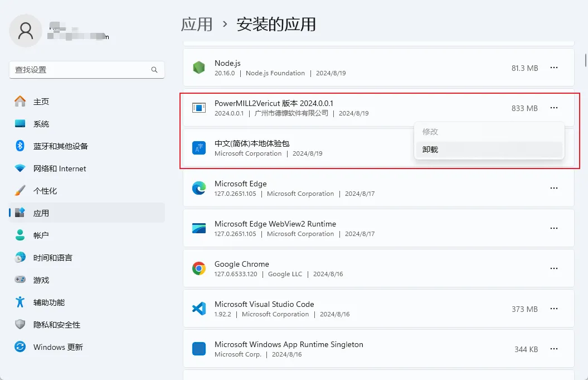Click the Node.js green hexagon icon
The image size is (588, 380).
(199, 68)
